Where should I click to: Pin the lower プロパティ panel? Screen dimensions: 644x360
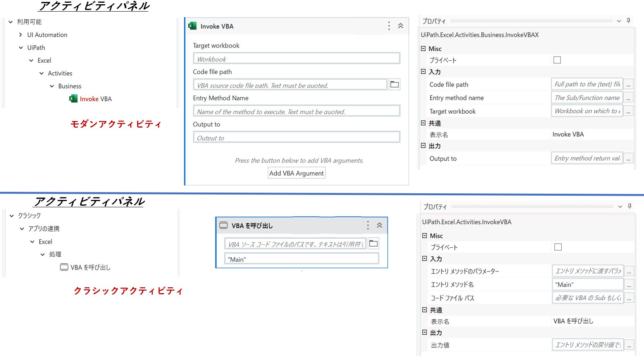click(x=630, y=206)
